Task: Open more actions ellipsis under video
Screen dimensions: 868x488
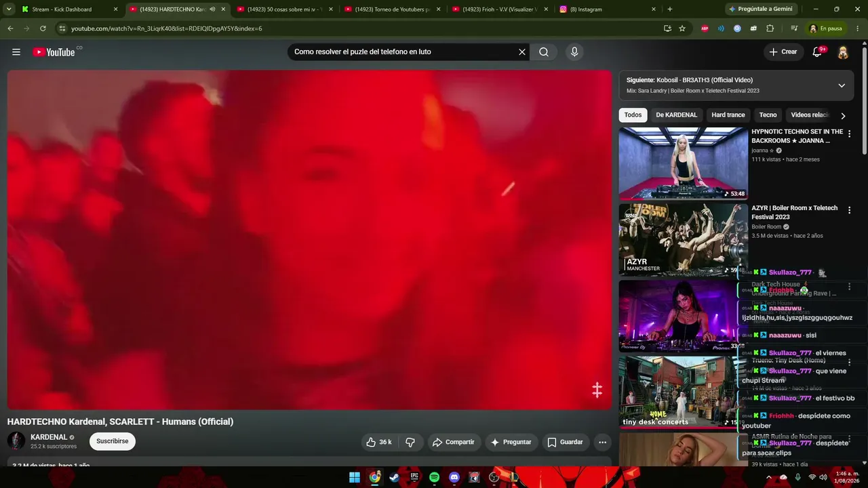Action: (602, 442)
